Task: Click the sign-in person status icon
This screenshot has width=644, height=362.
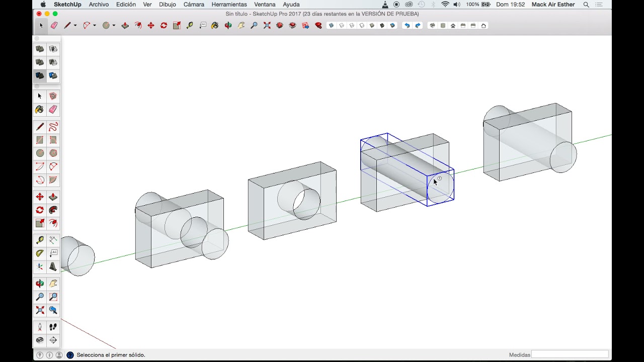Action: 59,355
